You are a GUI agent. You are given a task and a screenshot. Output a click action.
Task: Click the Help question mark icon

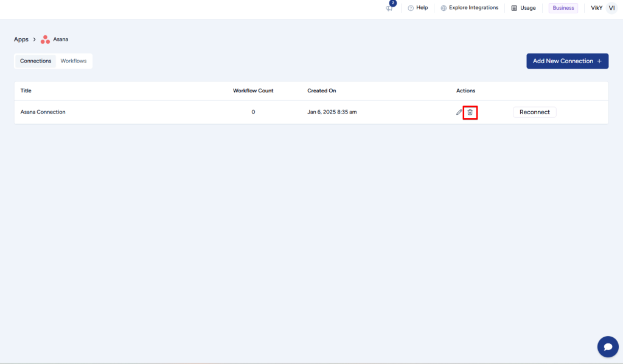(411, 8)
